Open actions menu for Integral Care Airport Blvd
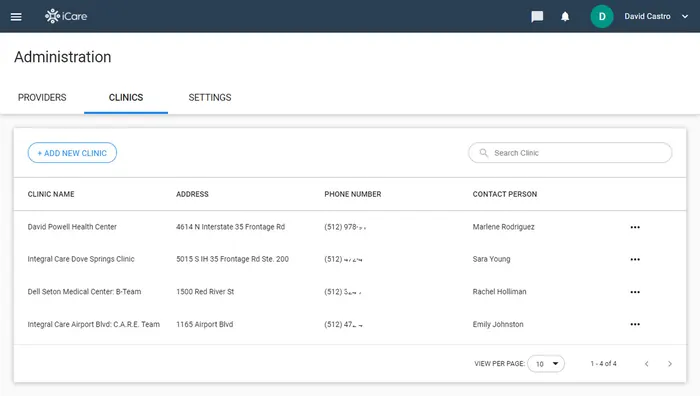Image resolution: width=700 pixels, height=396 pixels. tap(635, 325)
